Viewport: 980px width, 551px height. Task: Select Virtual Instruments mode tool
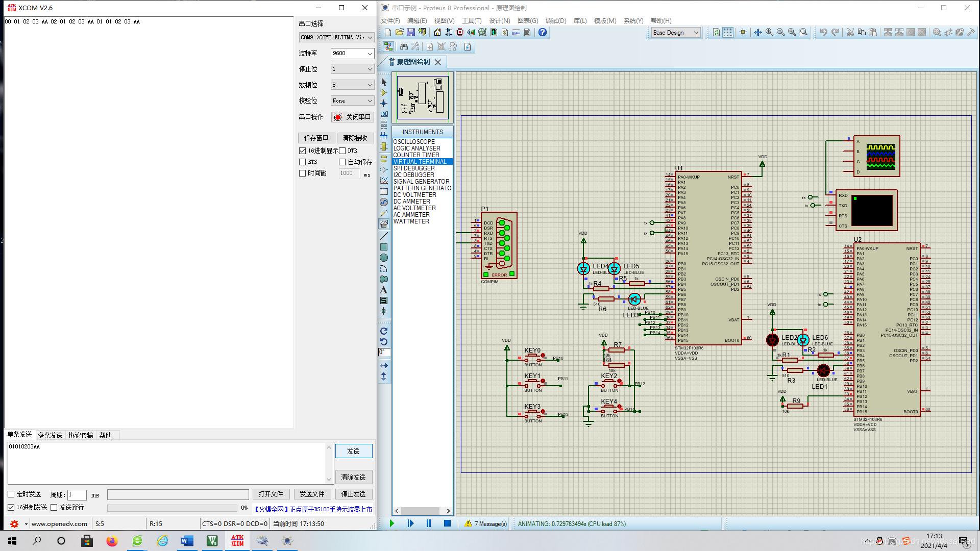(384, 224)
